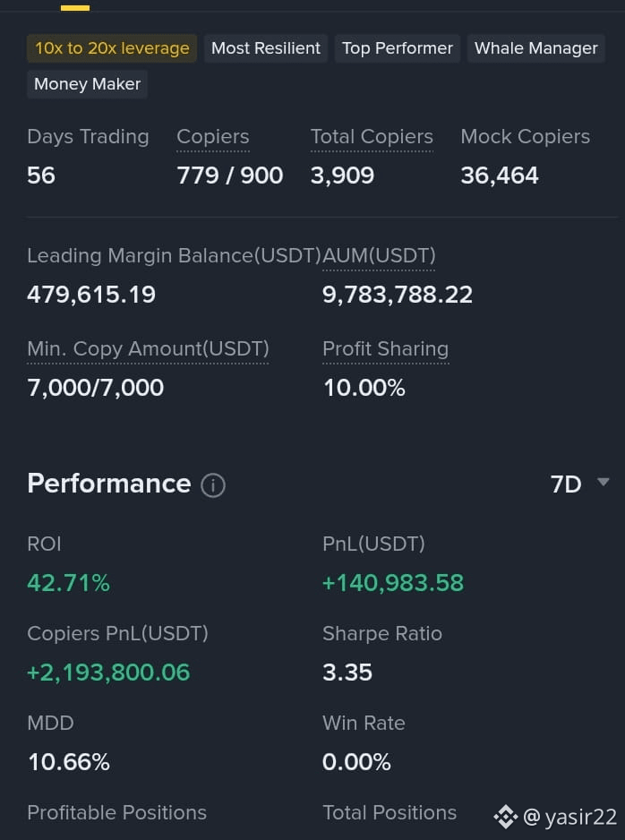This screenshot has width=625, height=840.
Task: Click the Top Performer badge
Action: (398, 48)
